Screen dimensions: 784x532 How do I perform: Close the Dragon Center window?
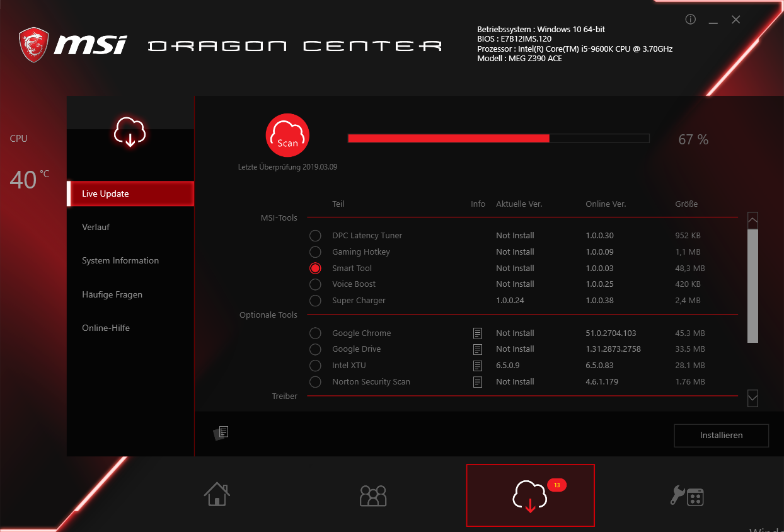point(735,20)
